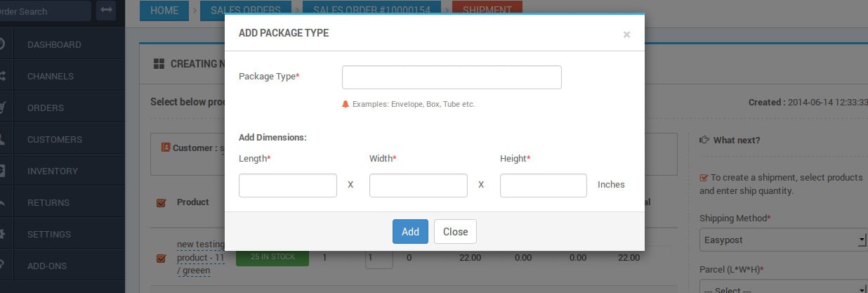This screenshot has width=868, height=293.
Task: Click the Height dimension field
Action: pyautogui.click(x=544, y=185)
